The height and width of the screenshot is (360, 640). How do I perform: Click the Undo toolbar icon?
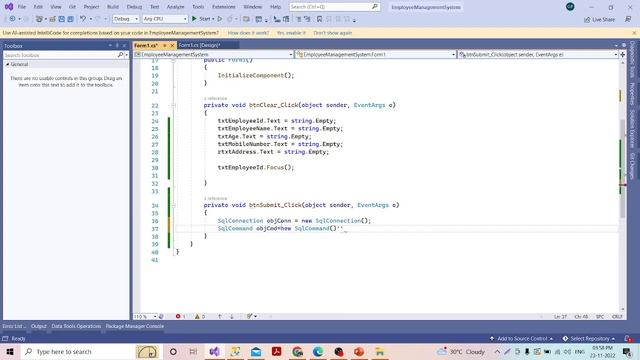click(x=83, y=19)
